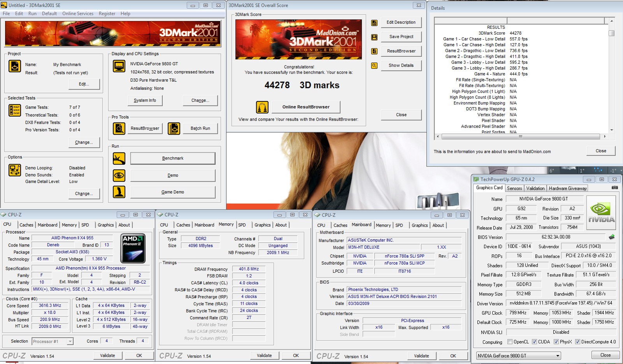Image resolution: width=623 pixels, height=364 pixels.
Task: Open the Register menu in 3DMark2001
Action: pyautogui.click(x=107, y=14)
